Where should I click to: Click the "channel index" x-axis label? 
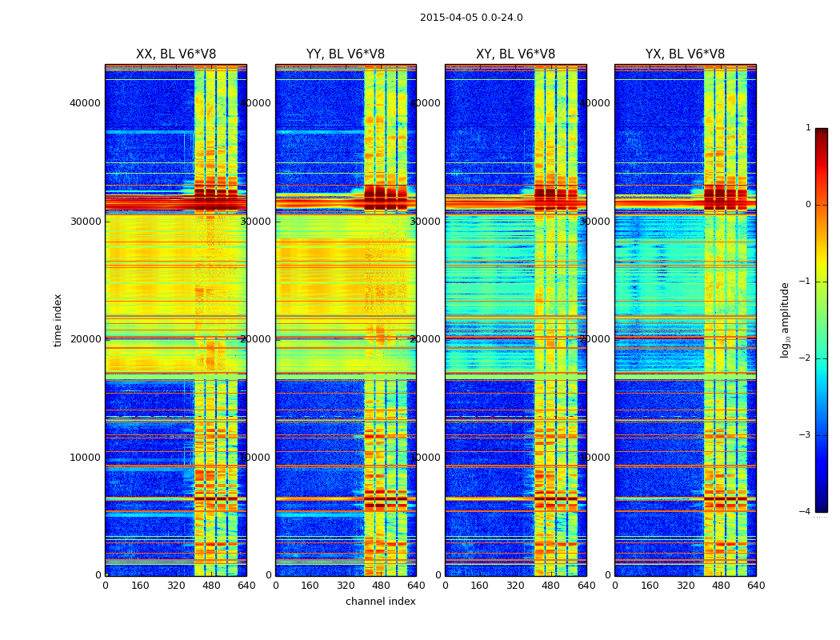click(380, 602)
